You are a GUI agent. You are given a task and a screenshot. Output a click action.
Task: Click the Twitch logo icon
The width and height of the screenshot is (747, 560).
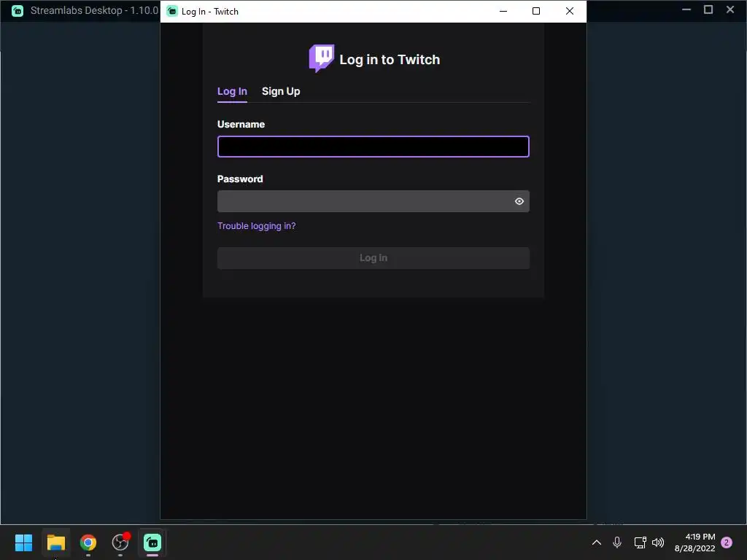coord(322,58)
